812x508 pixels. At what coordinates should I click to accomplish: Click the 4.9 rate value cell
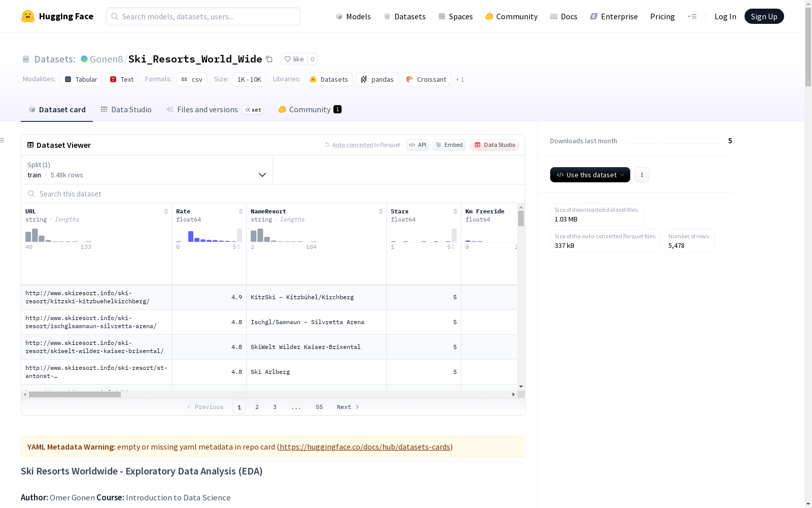pyautogui.click(x=209, y=297)
